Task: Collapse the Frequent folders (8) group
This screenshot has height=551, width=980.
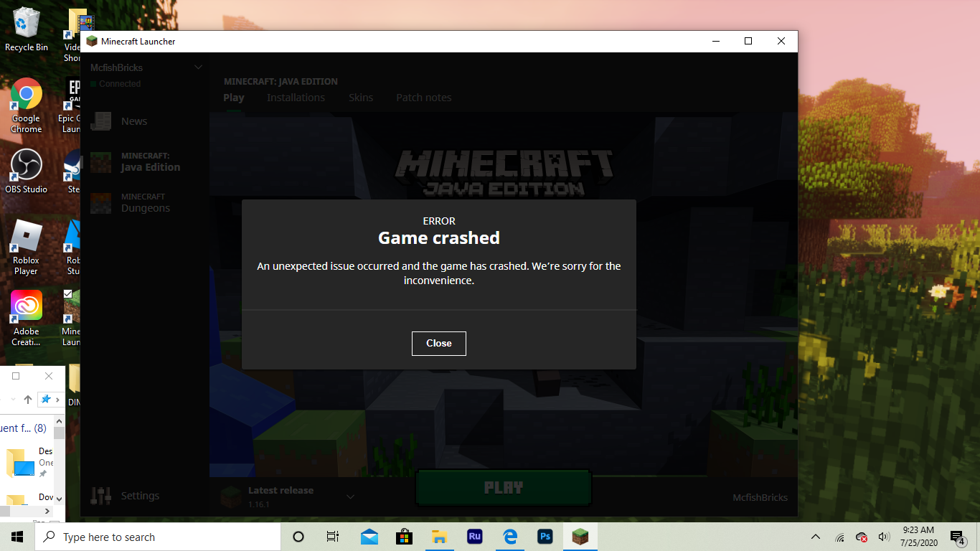Action: click(x=24, y=428)
